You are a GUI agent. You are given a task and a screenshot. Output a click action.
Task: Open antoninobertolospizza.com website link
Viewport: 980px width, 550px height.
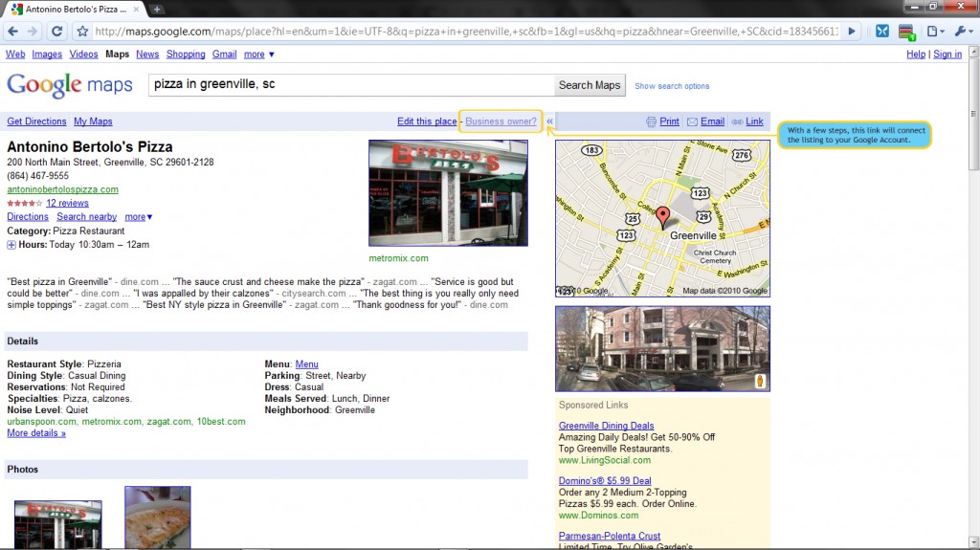tap(62, 189)
